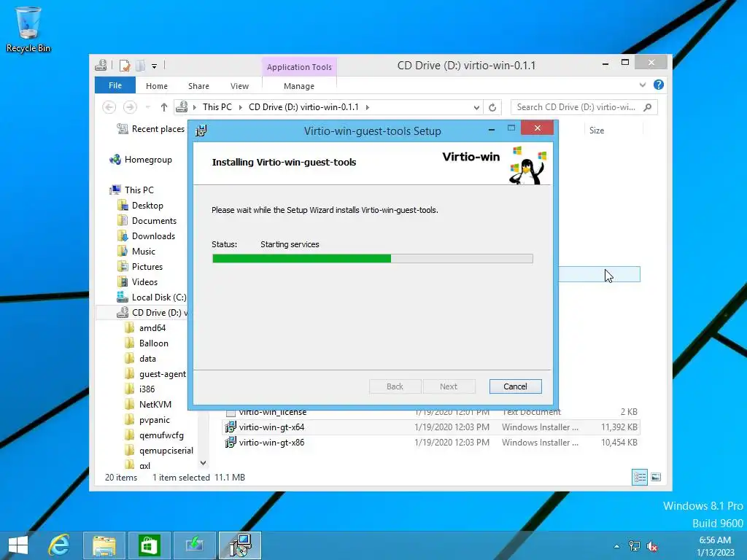Viewport: 747px width, 560px height.
Task: Open the File menu
Action: 115,85
